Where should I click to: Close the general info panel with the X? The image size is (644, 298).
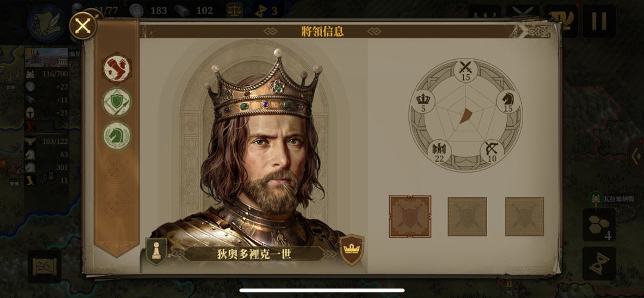click(83, 26)
